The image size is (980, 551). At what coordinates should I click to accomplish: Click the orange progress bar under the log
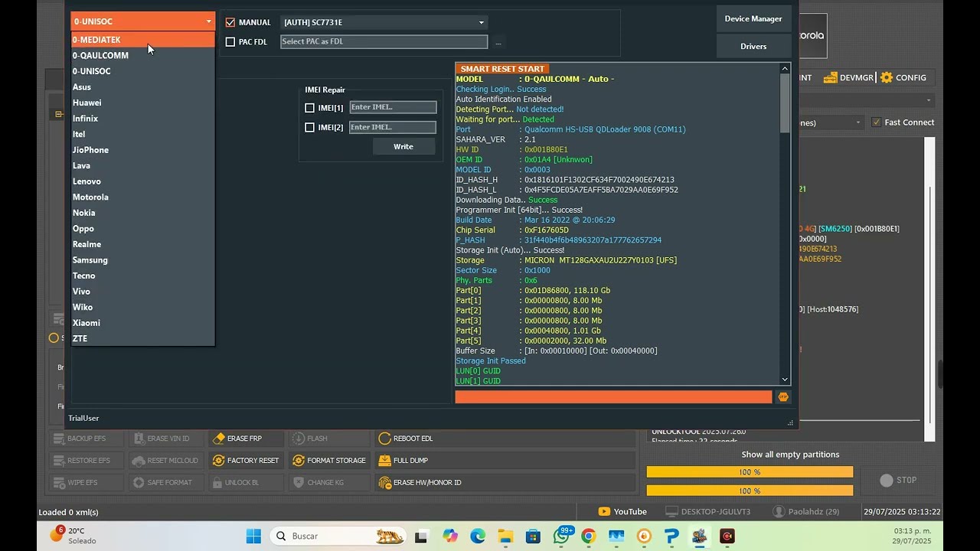coord(613,397)
